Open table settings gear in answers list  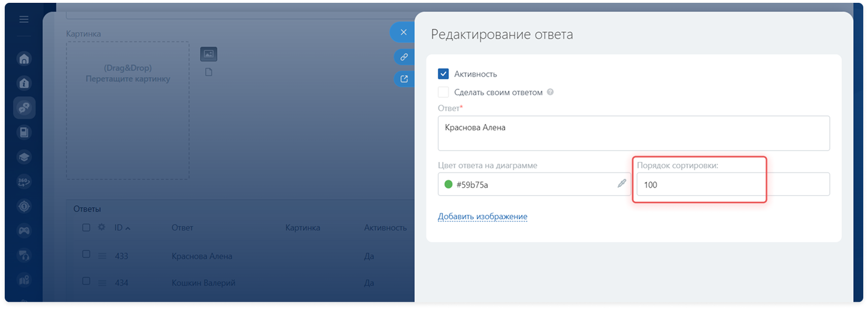[102, 227]
